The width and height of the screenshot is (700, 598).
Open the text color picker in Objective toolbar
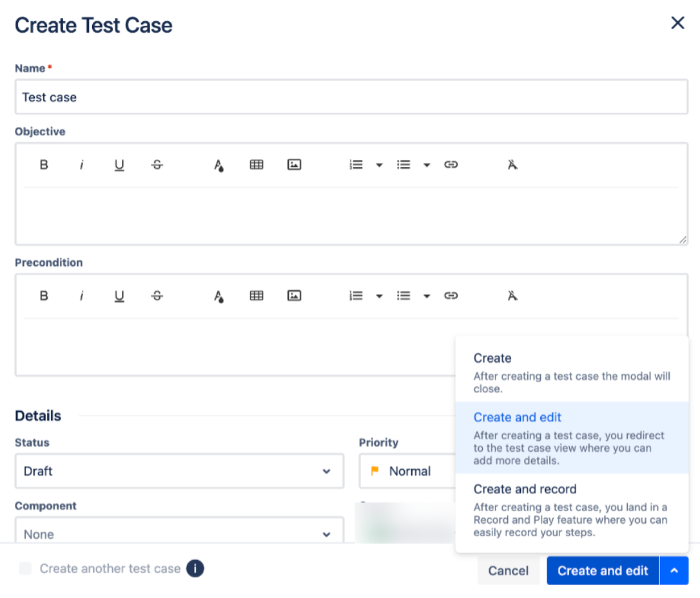[219, 164]
